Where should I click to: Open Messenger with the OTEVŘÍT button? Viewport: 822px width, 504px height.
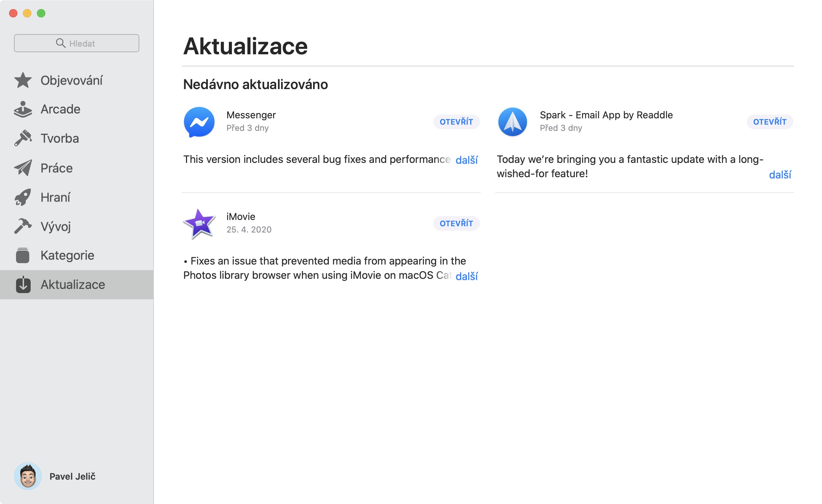tap(456, 122)
